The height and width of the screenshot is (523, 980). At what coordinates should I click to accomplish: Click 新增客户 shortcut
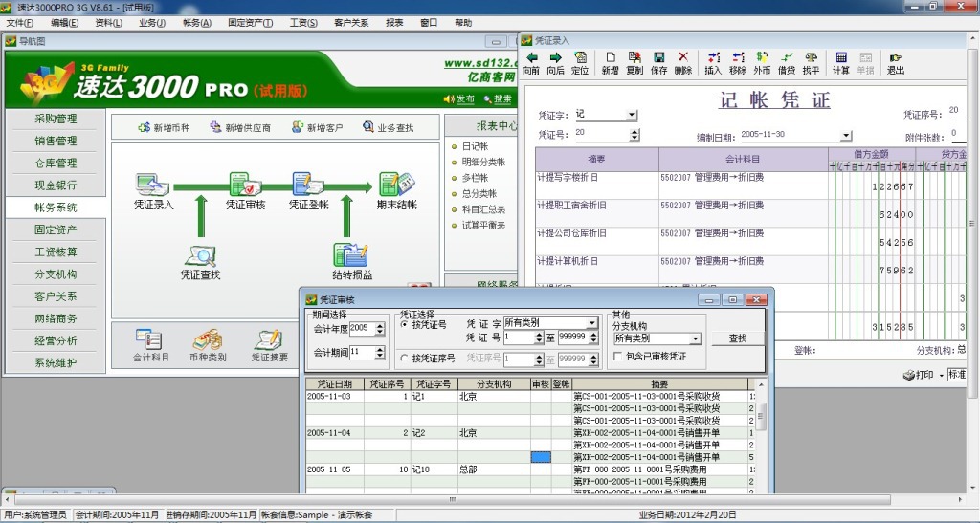[318, 127]
